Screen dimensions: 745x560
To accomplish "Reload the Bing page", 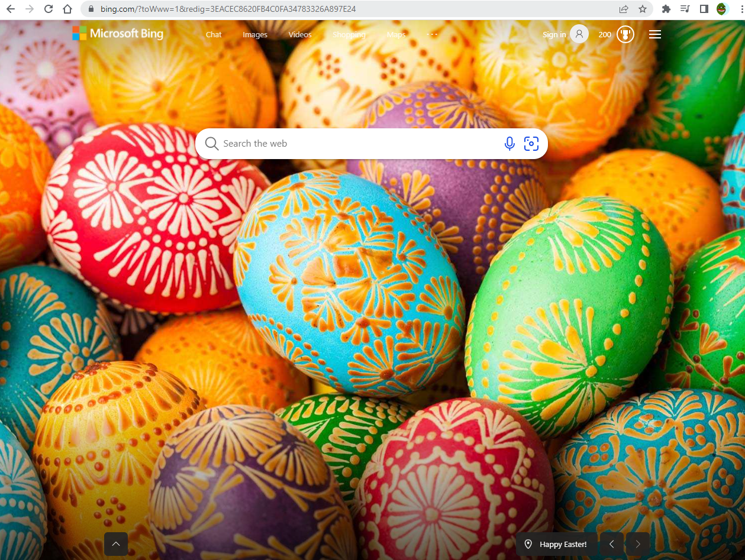I will pyautogui.click(x=49, y=9).
